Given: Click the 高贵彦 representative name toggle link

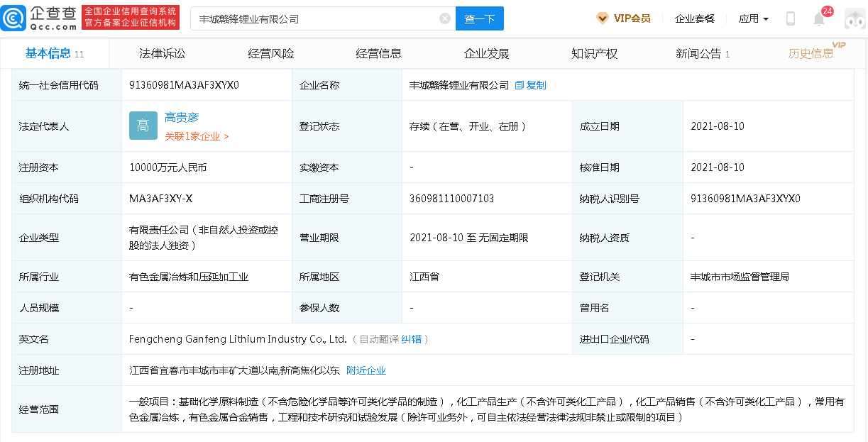Looking at the screenshot, I should point(182,117).
